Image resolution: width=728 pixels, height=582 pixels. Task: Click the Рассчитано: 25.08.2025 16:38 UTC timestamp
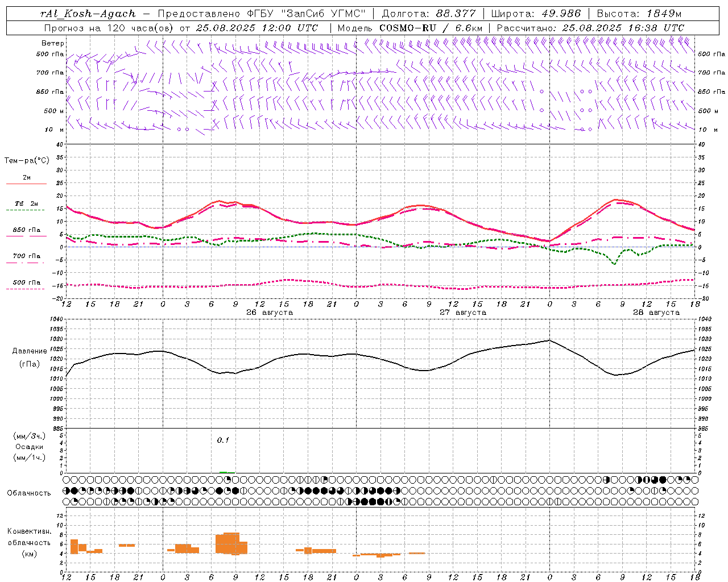[x=590, y=28]
